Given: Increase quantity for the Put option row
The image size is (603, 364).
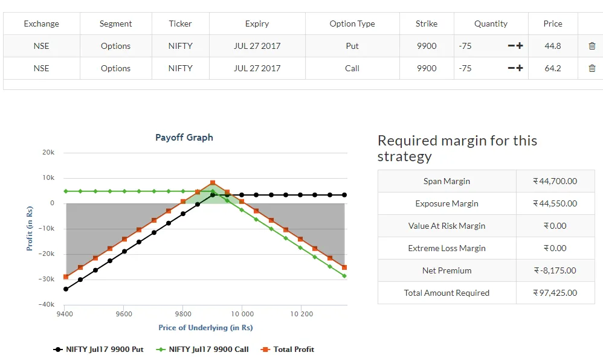Looking at the screenshot, I should [520, 46].
